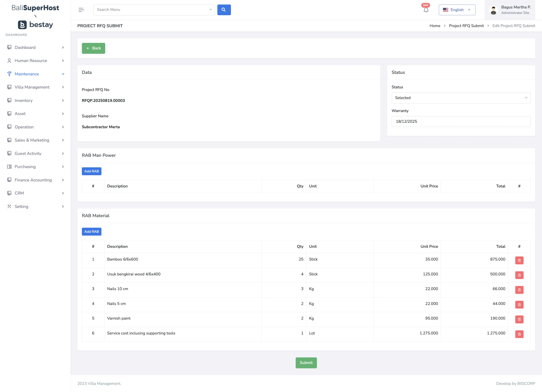Open the Operation menu item
Screen dimensions: 542x392
[35, 127]
